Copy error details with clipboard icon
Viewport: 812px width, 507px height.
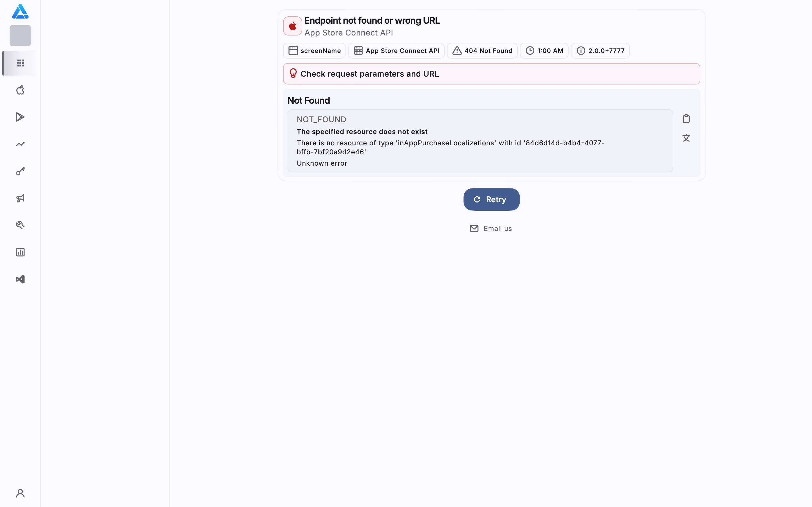(686, 119)
